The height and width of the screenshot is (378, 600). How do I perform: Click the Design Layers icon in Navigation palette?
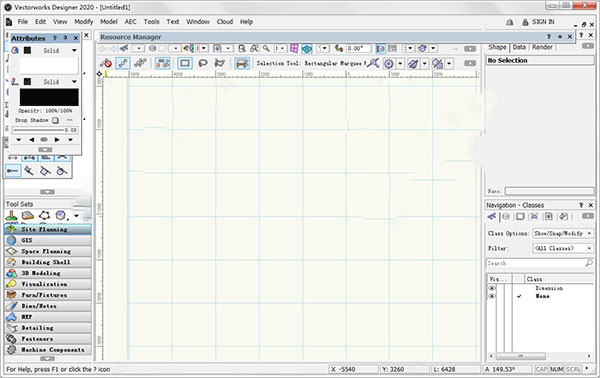506,217
